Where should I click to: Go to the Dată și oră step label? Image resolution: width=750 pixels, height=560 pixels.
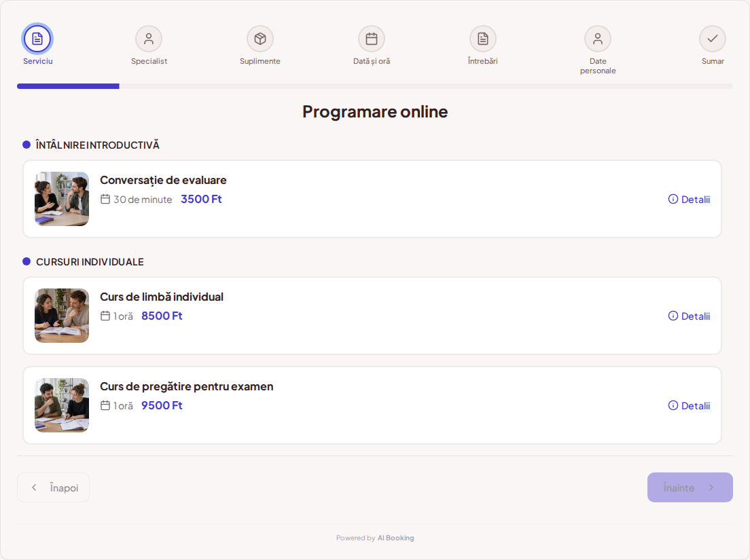click(x=372, y=61)
